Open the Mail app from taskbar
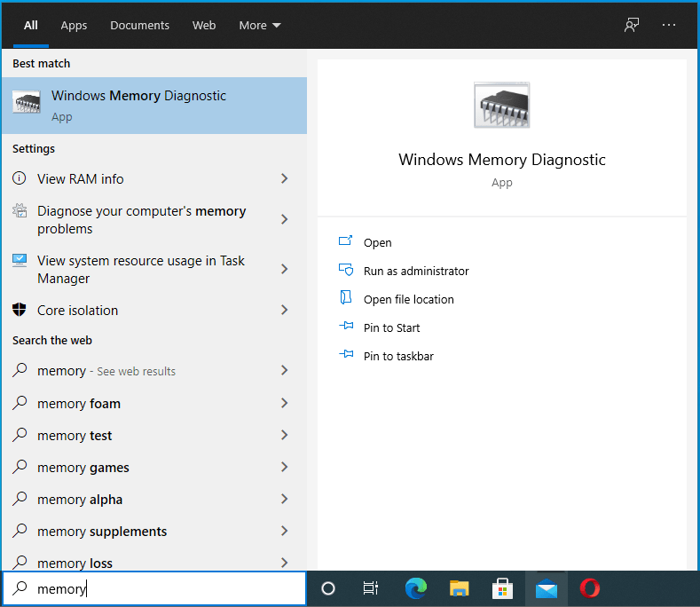 click(547, 588)
